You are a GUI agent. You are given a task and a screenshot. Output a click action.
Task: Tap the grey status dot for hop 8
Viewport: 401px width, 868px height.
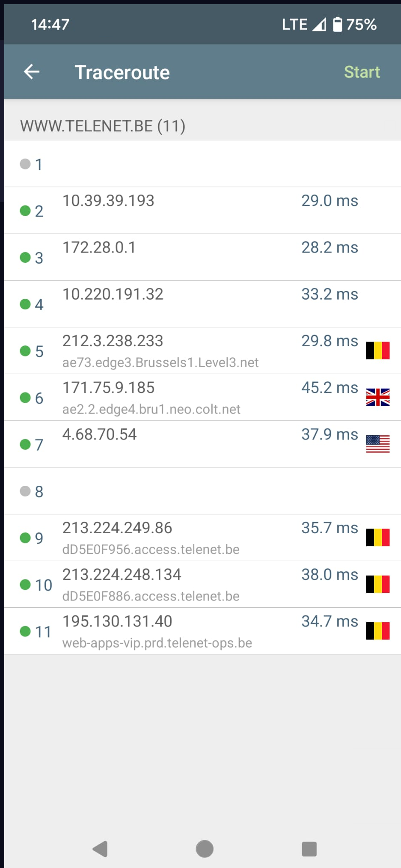[25, 491]
